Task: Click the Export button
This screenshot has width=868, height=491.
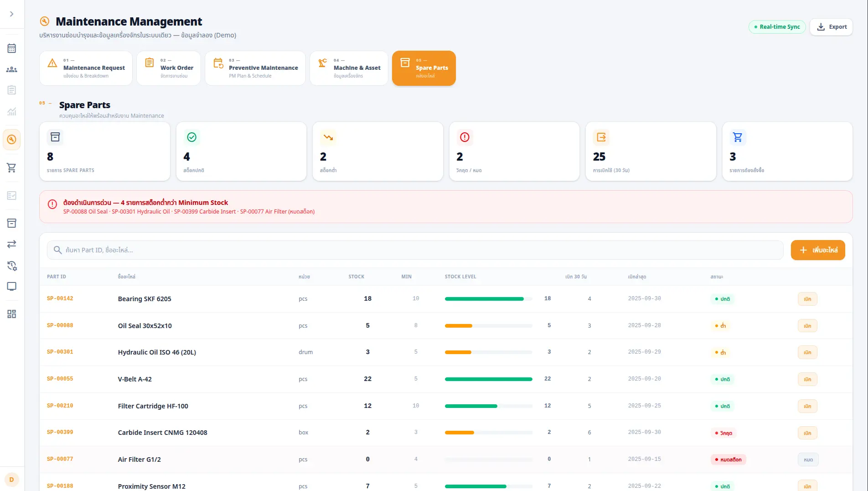Action: click(x=832, y=27)
